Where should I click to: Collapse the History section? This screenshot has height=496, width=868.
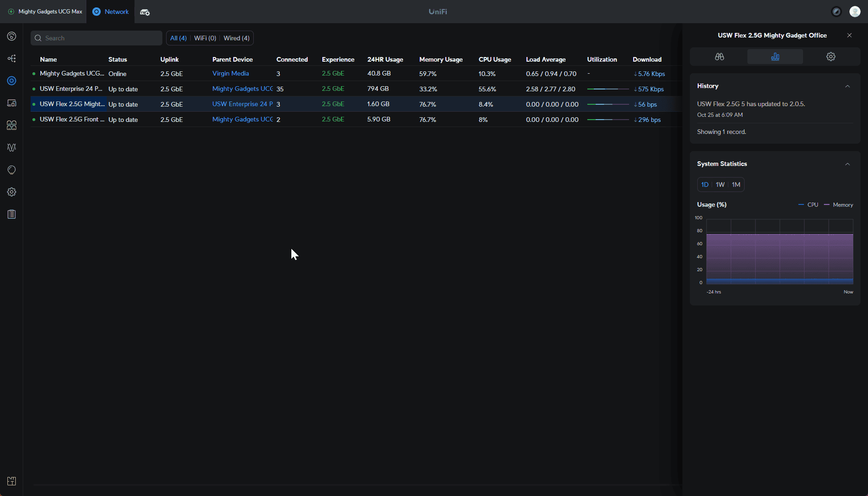click(x=847, y=86)
